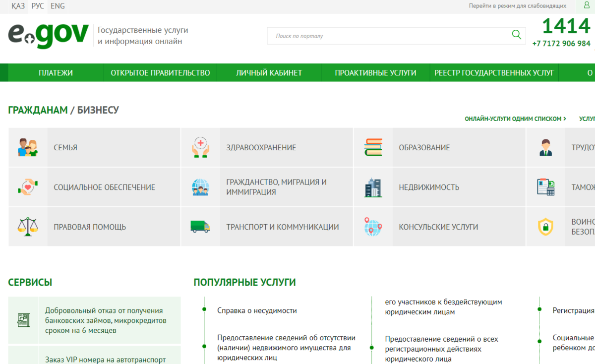595x364 pixels.
Task: Open Справка о несудимости link
Action: [257, 310]
